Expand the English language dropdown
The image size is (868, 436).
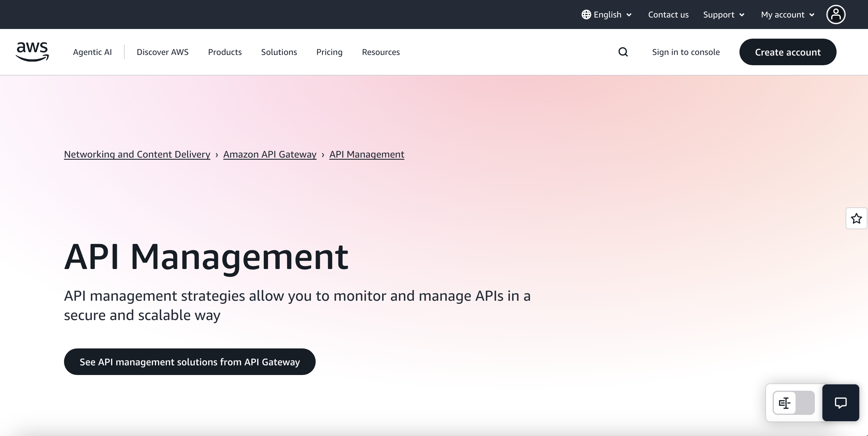pos(607,14)
